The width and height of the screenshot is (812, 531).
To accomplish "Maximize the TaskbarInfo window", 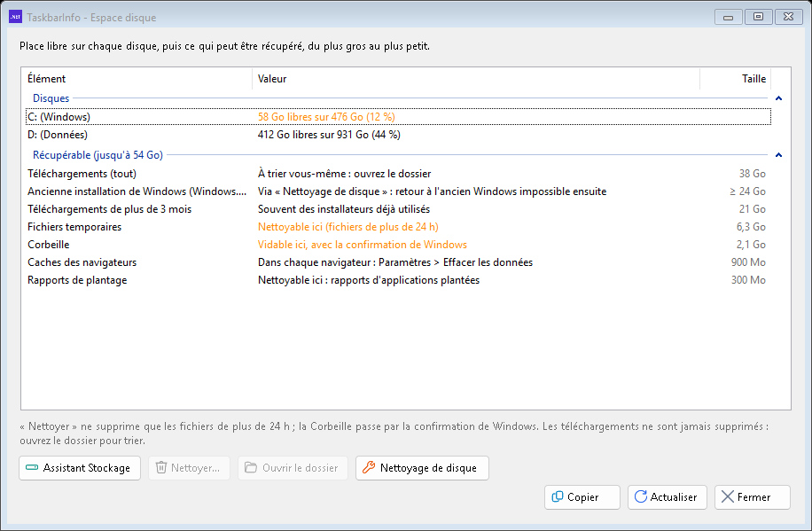I will (x=758, y=17).
